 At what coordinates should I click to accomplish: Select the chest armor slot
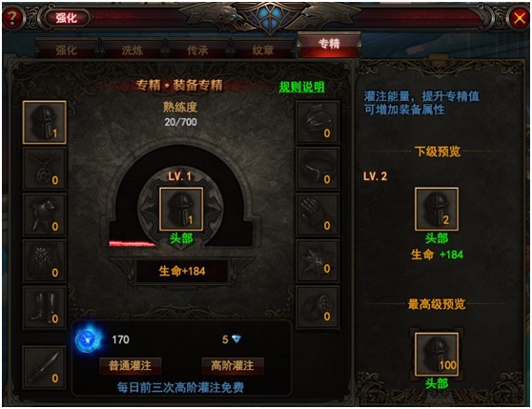[x=45, y=261]
